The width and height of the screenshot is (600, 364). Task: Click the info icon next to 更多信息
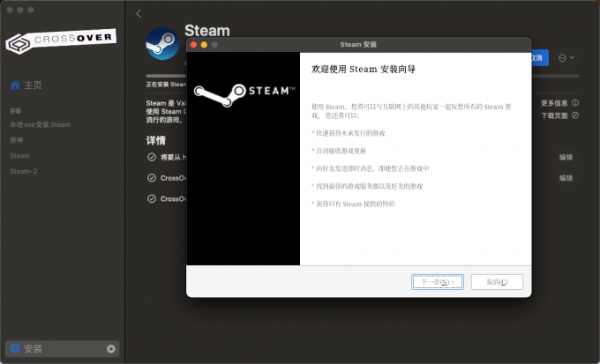coord(575,103)
